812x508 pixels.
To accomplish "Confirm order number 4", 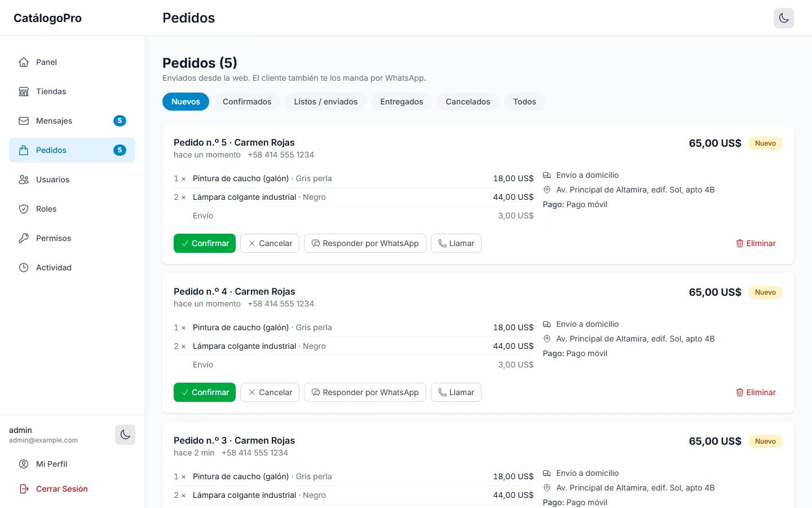I will (205, 392).
